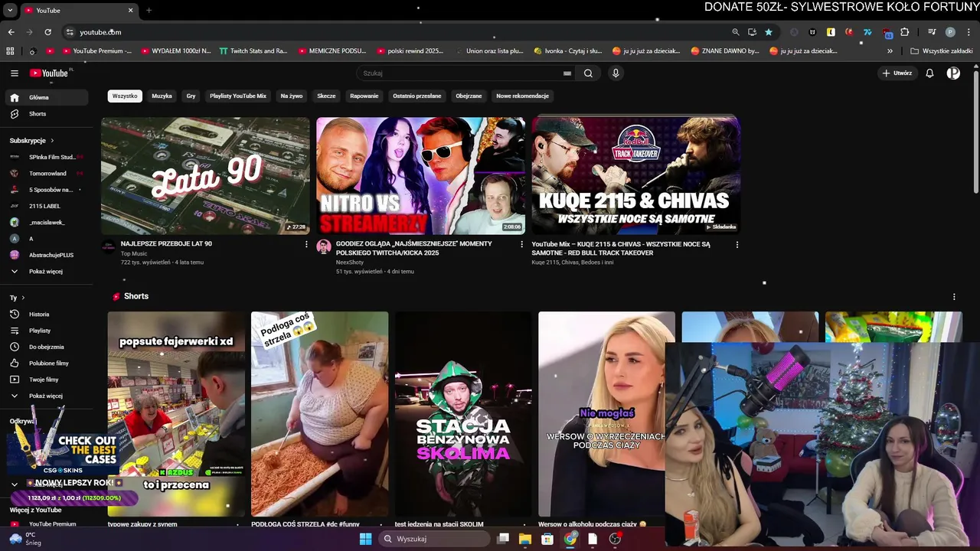The width and height of the screenshot is (980, 551).
Task: Open the keyboard icon in search box
Action: (567, 73)
